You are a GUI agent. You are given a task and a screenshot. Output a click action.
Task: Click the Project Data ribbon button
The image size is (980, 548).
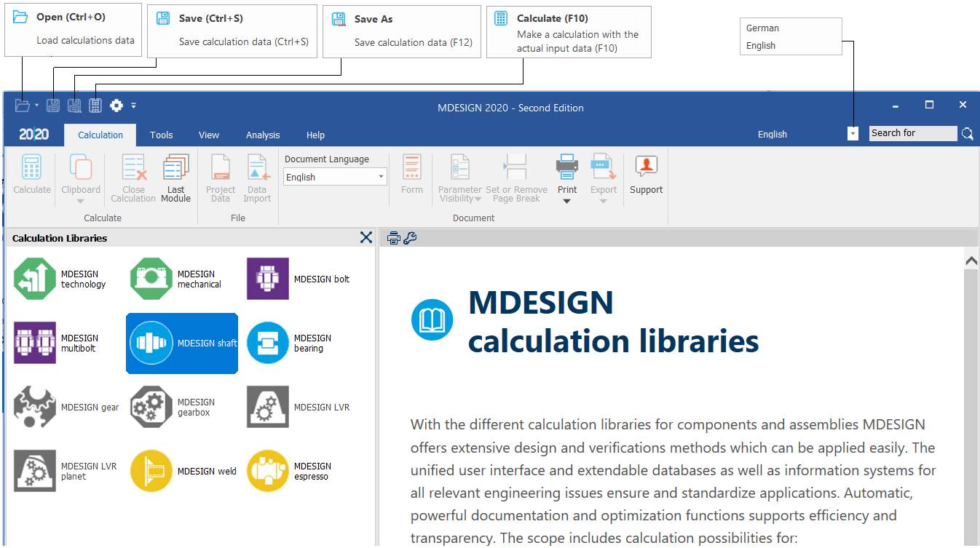point(221,178)
